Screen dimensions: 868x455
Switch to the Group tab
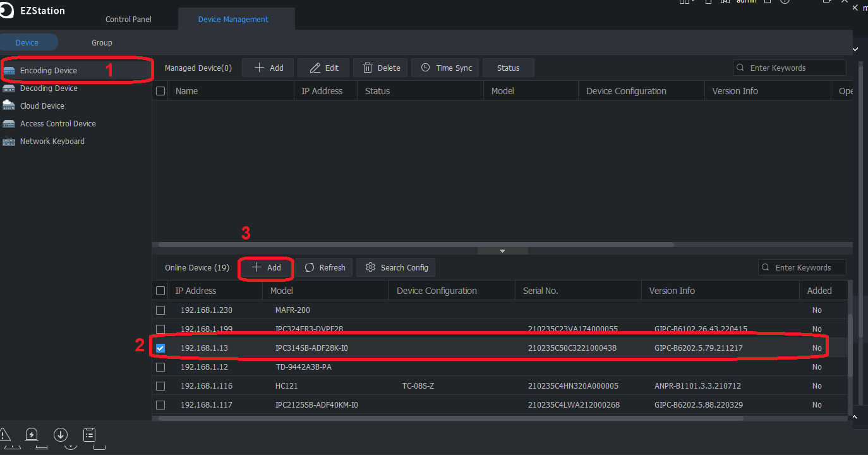click(x=102, y=42)
